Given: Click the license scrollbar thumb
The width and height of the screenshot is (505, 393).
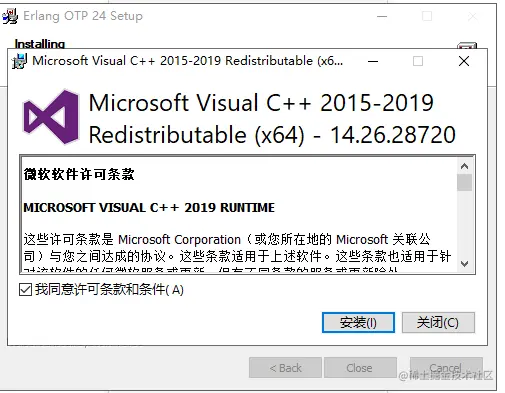Looking at the screenshot, I should coord(464,182).
